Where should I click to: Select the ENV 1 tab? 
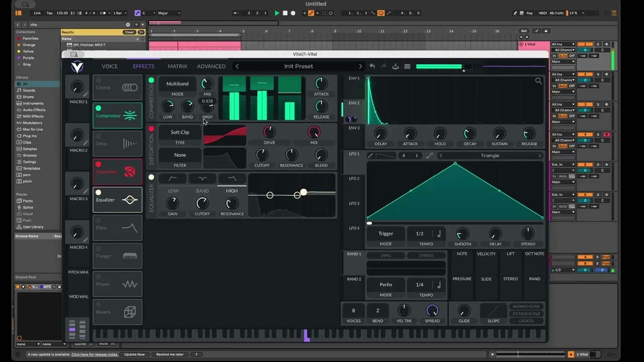354,78
